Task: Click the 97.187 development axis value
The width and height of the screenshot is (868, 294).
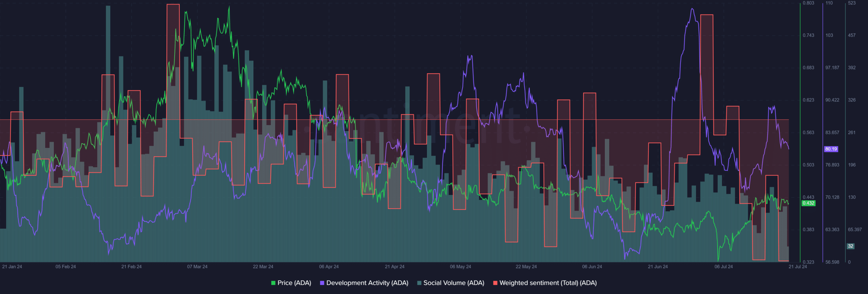Action: 832,68
